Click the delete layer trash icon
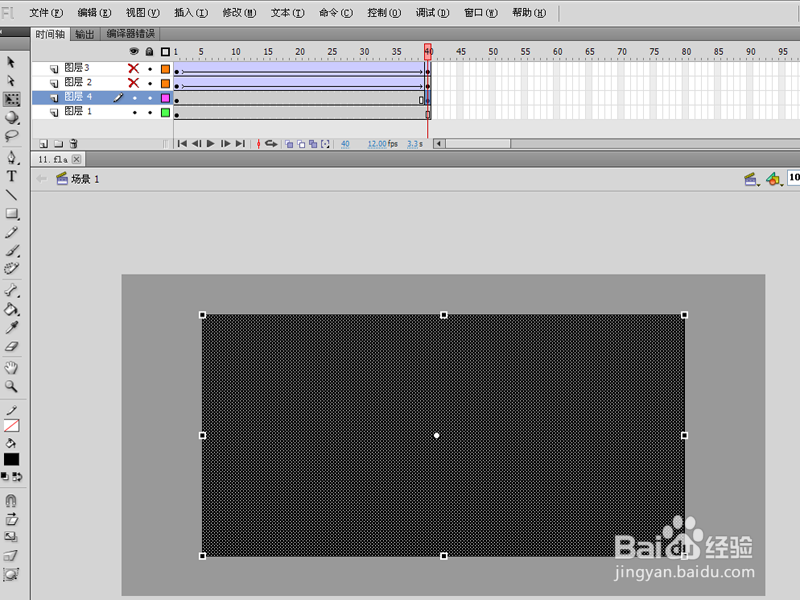 (73, 144)
